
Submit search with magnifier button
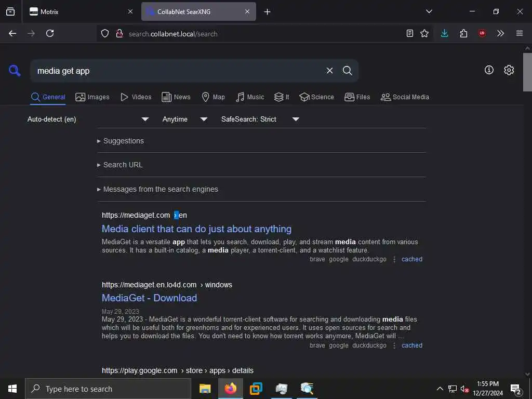347,71
